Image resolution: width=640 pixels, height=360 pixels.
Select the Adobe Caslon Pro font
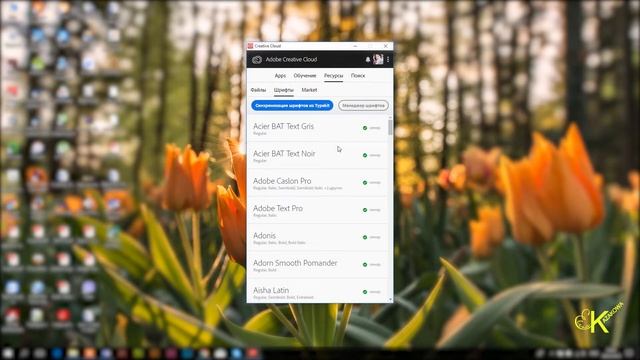[x=318, y=183]
